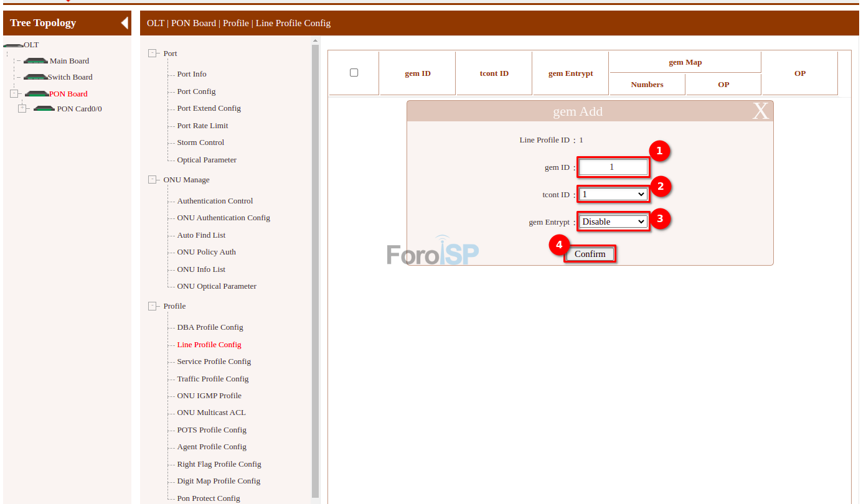
Task: Collapse the Tree Topology panel arrow
Action: [x=125, y=23]
